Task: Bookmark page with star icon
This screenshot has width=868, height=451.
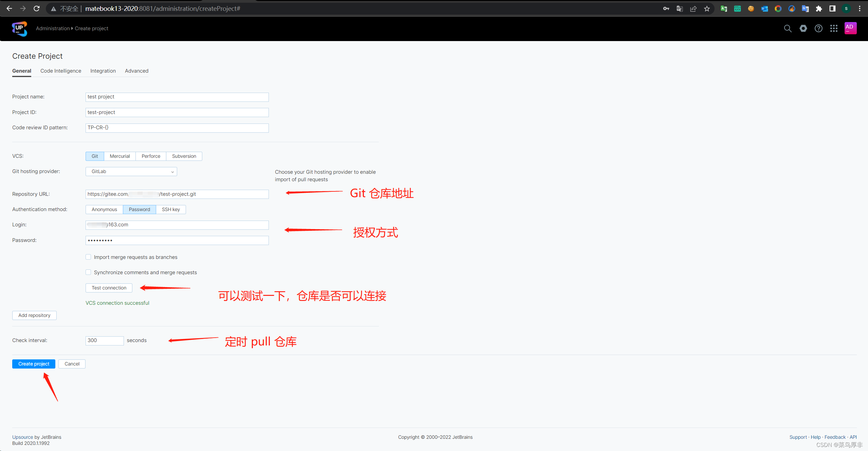Action: [x=707, y=9]
